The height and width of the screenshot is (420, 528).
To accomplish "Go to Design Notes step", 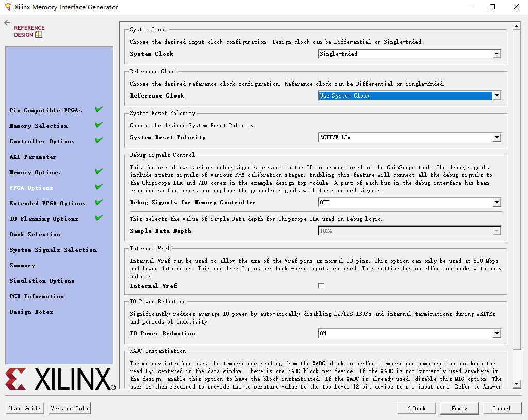I will click(x=31, y=312).
